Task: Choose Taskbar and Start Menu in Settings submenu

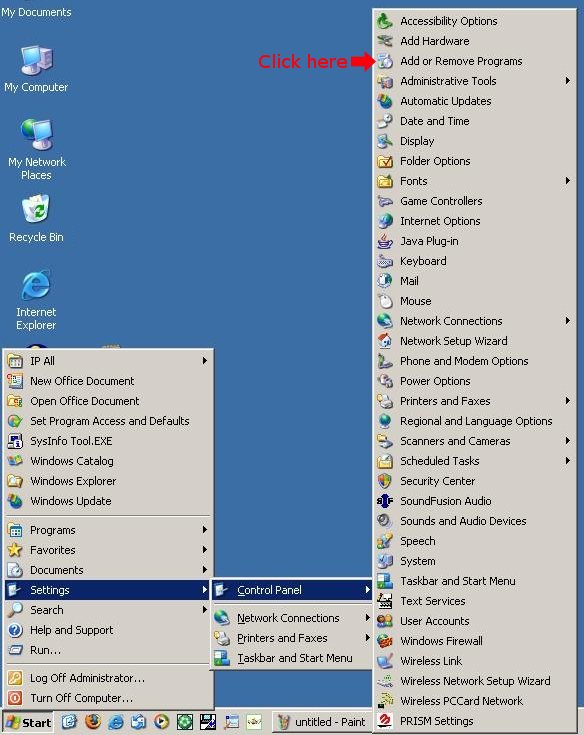Action: click(292, 658)
